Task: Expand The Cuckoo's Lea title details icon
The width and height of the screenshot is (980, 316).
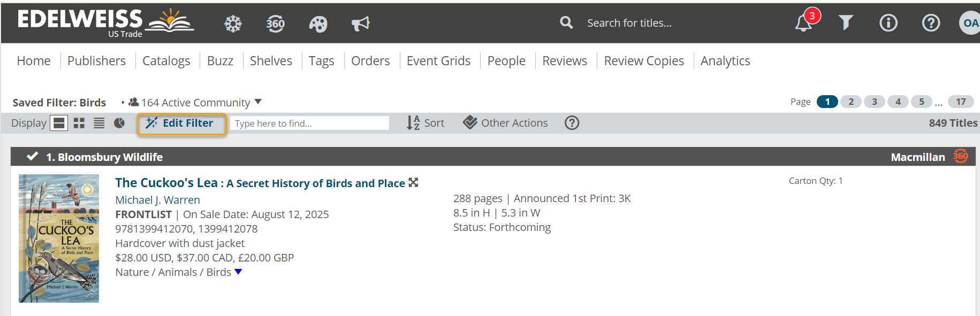Action: point(413,182)
